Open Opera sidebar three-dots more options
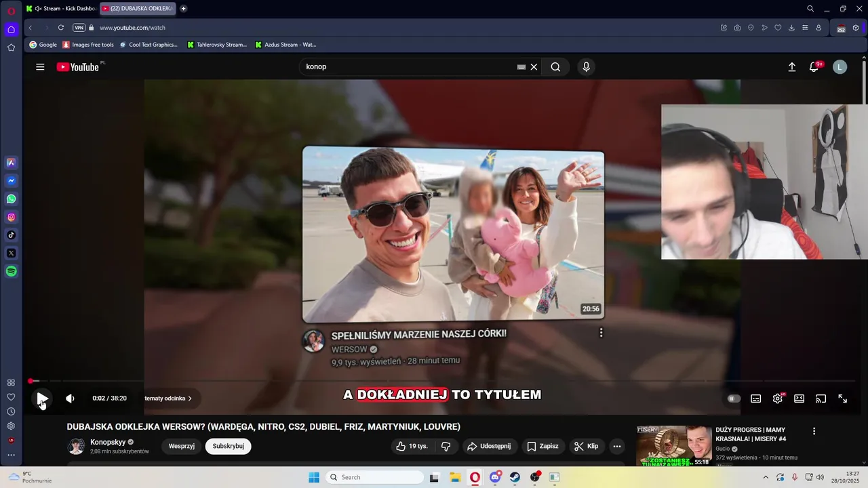 11,455
